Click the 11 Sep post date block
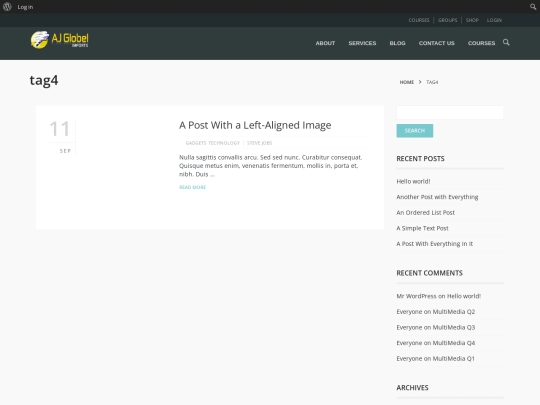This screenshot has width=540, height=405. pos(62,136)
